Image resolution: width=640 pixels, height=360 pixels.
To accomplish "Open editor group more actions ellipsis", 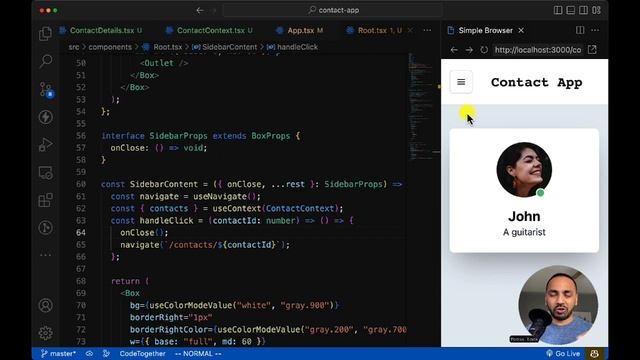I will (427, 31).
